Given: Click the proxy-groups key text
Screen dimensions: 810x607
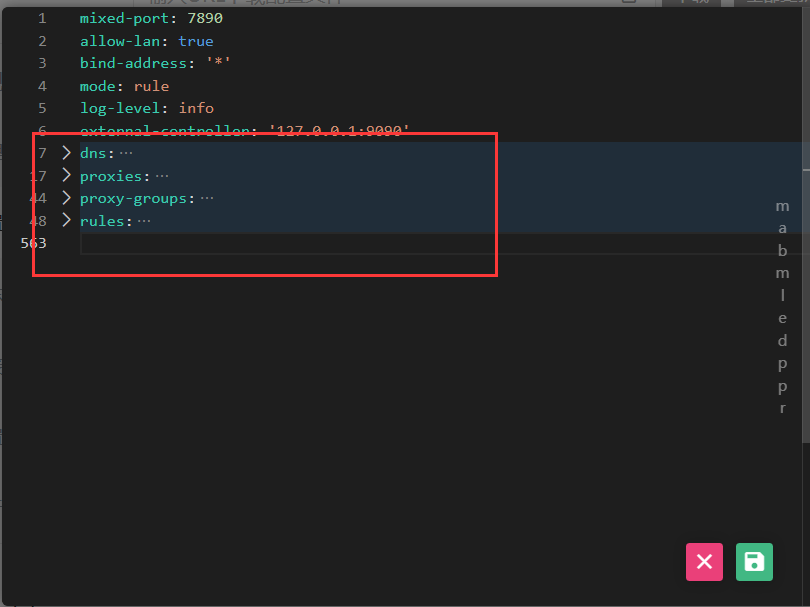Looking at the screenshot, I should click(x=135, y=198).
